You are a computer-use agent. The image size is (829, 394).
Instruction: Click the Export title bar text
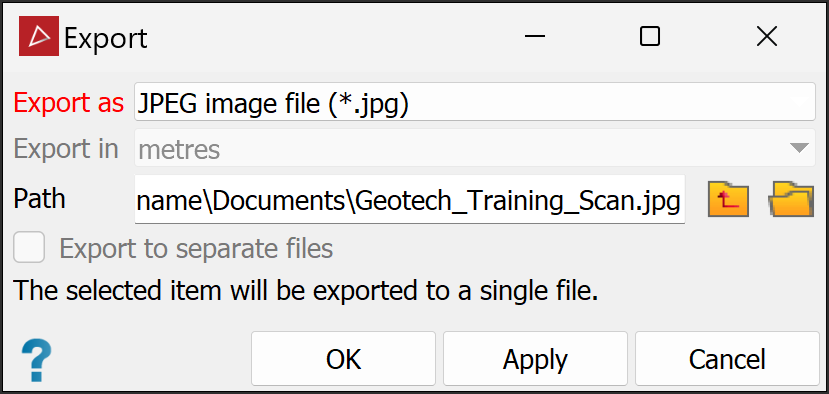106,38
